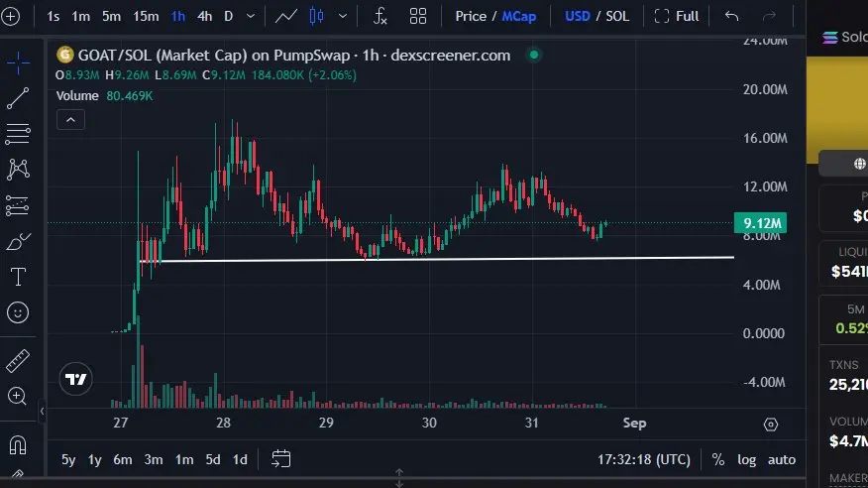Select the D daily timeframe
Viewport: 868px width, 488px height.
click(229, 17)
